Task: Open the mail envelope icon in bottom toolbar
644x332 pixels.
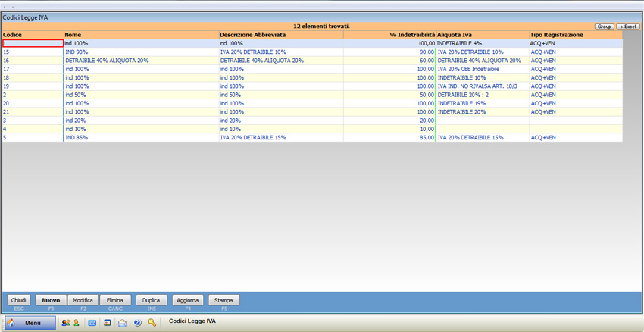Action: [x=122, y=323]
